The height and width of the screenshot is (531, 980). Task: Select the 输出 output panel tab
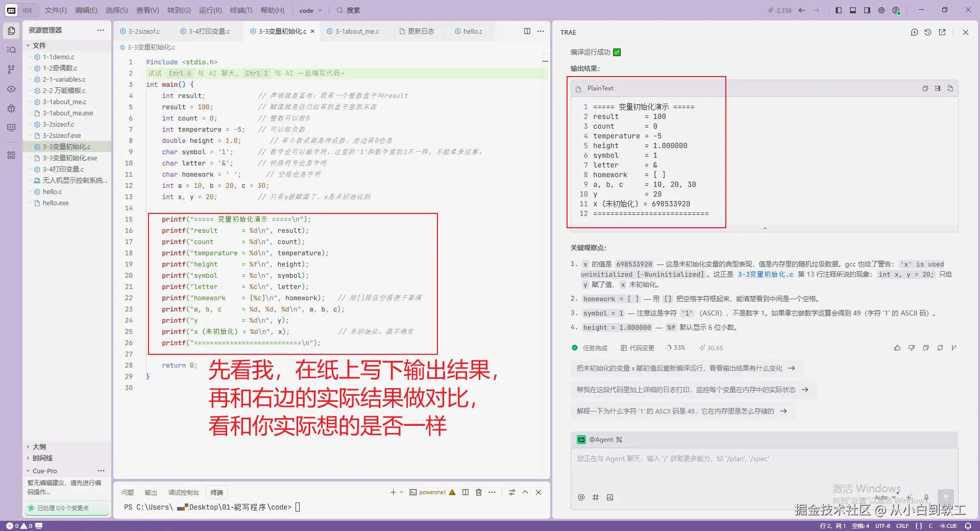151,492
